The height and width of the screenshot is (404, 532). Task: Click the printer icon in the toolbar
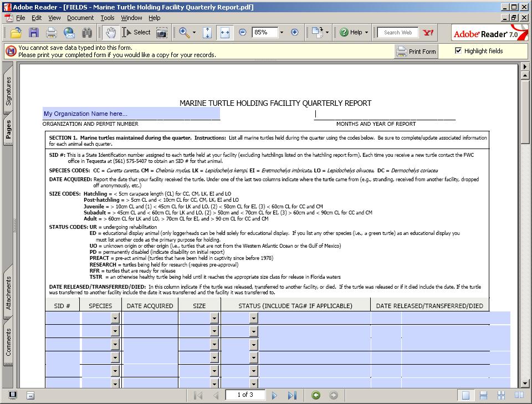click(x=52, y=33)
